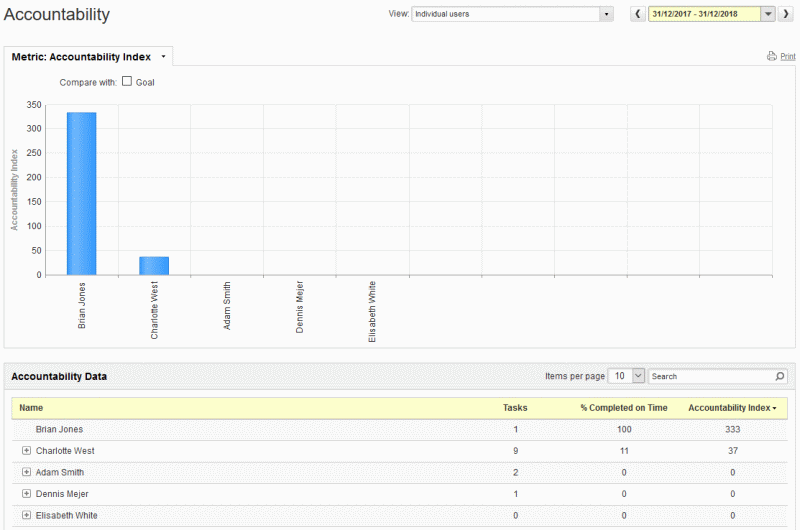Open the Items per page dropdown
Viewport: 800px width, 530px height.
(x=627, y=376)
